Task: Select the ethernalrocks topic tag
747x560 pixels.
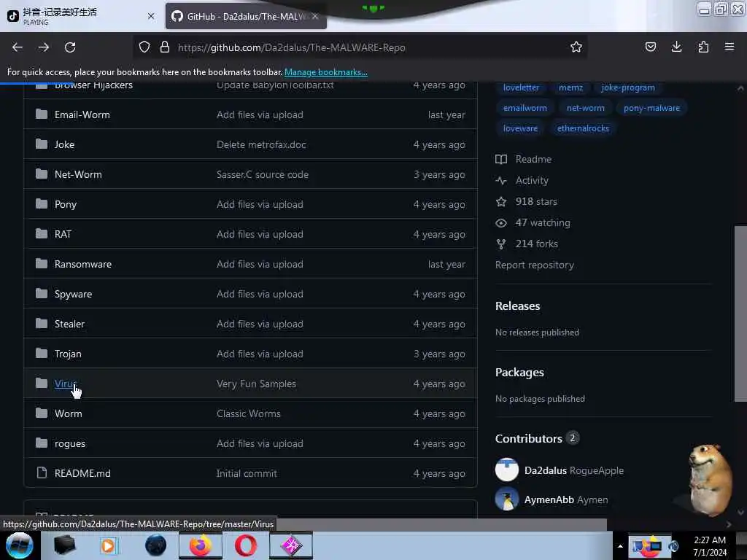Action: point(583,128)
